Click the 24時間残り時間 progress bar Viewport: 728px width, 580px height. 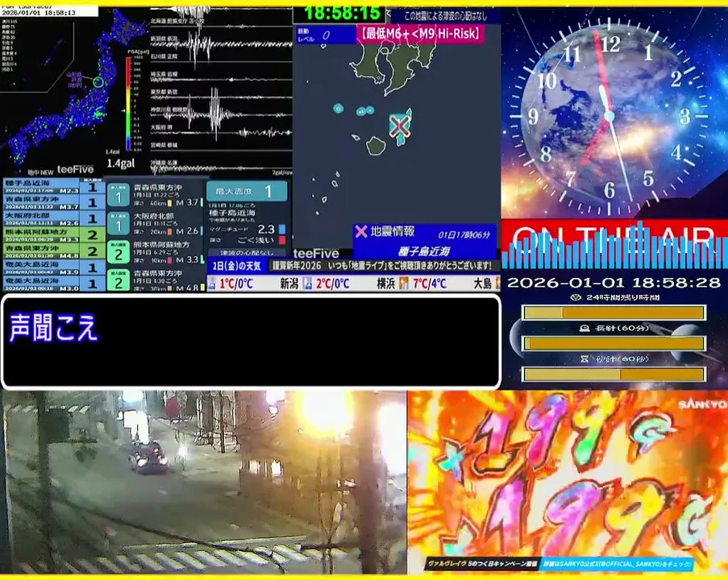[614, 313]
